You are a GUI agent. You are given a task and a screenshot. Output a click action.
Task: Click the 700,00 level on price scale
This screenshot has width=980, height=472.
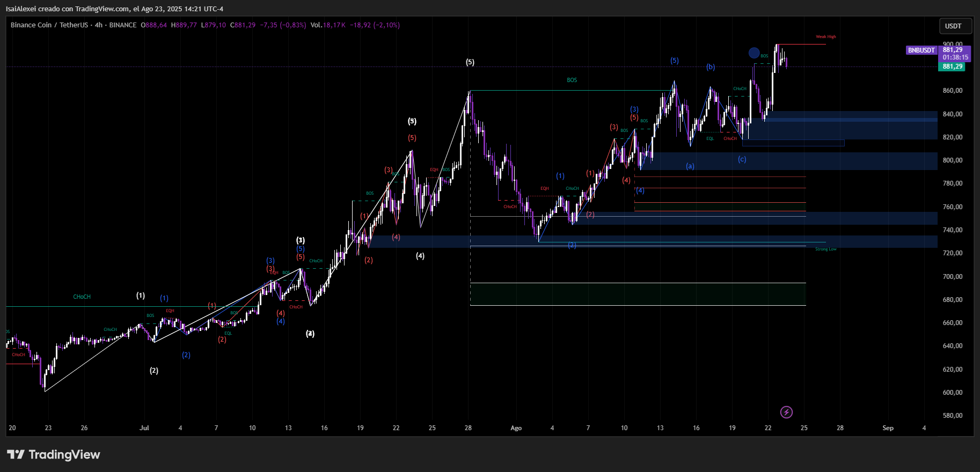(x=952, y=277)
